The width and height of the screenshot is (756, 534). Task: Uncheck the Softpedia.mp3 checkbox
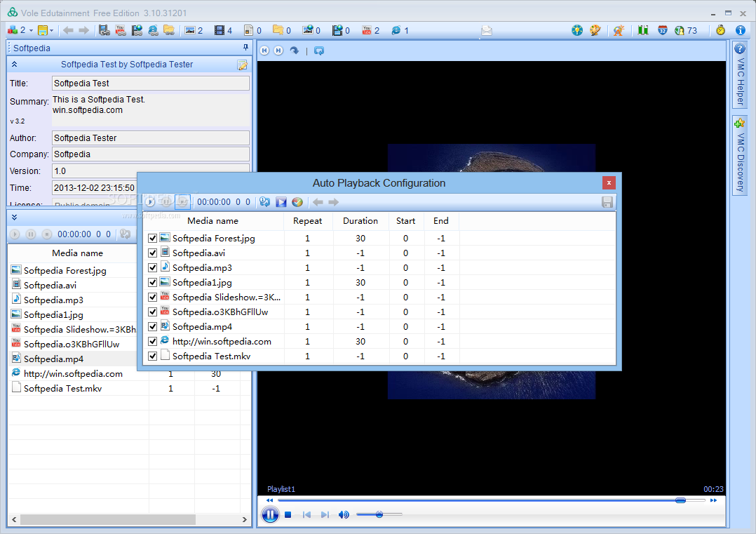[x=152, y=268]
